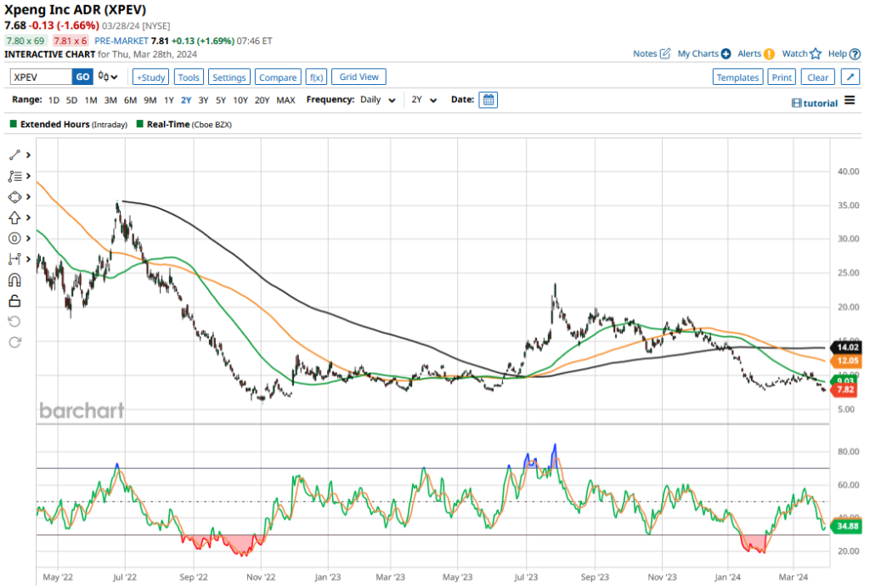Click the Watch star icon

(x=816, y=54)
